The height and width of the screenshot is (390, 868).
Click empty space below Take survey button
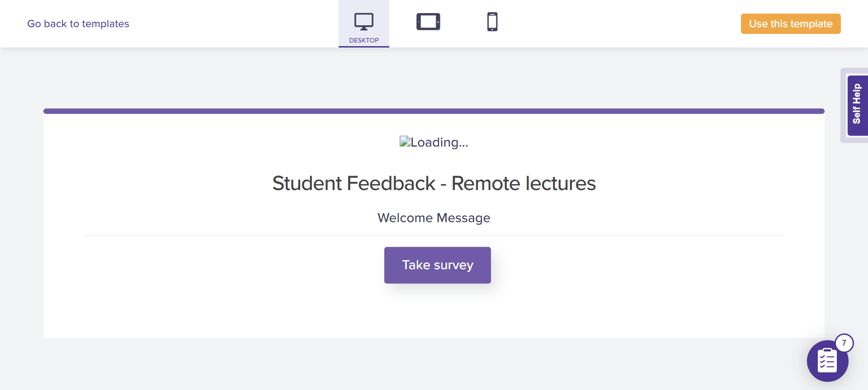point(437,312)
